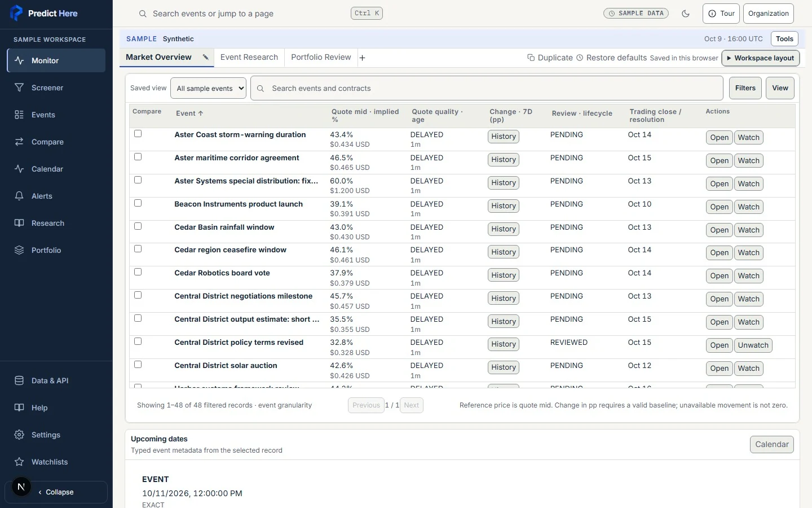Expand the Workspace layout panel
Screen dimensions: 812x508
pyautogui.click(x=761, y=58)
